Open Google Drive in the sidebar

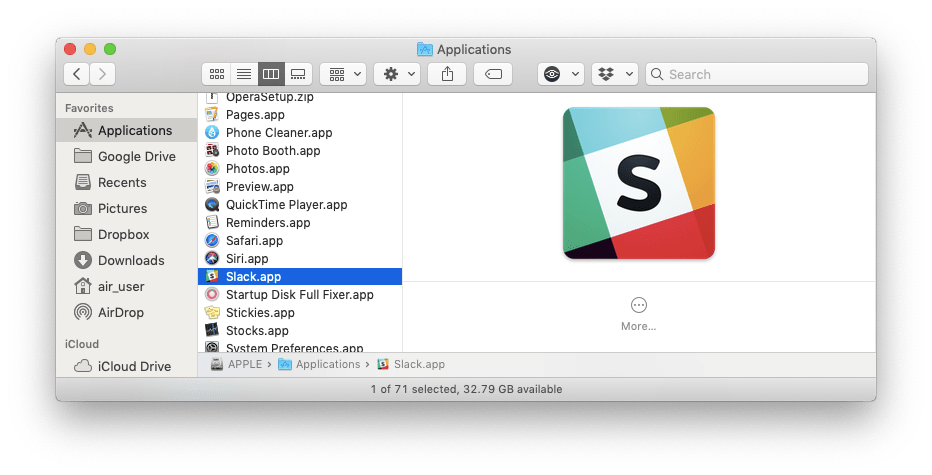(126, 156)
